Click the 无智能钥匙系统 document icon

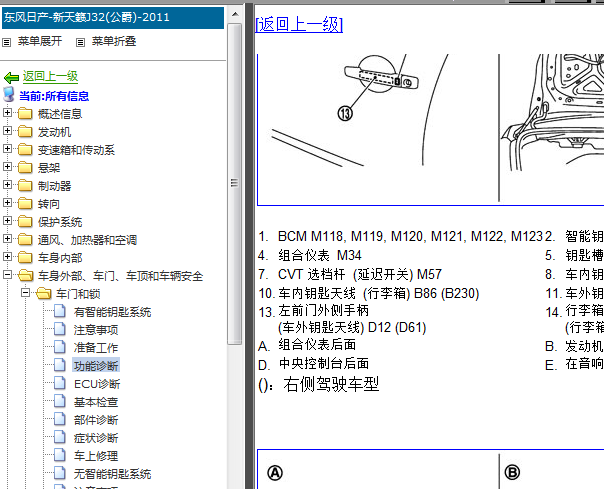coord(60,472)
